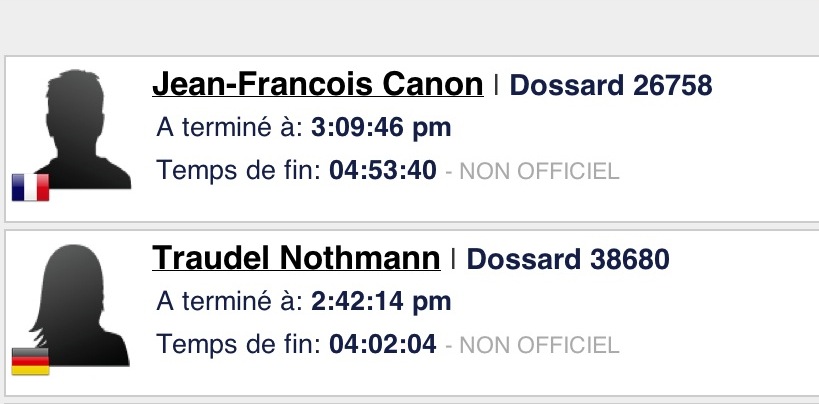Click the male silhouette avatar
This screenshot has height=404, width=819.
[83, 129]
